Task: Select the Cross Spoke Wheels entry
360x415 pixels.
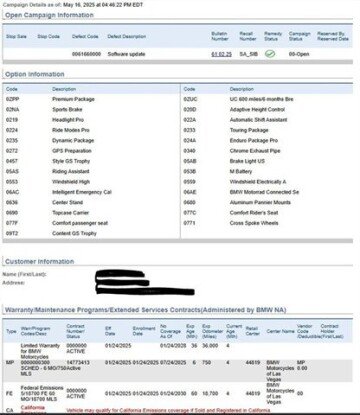Action: (x=254, y=223)
